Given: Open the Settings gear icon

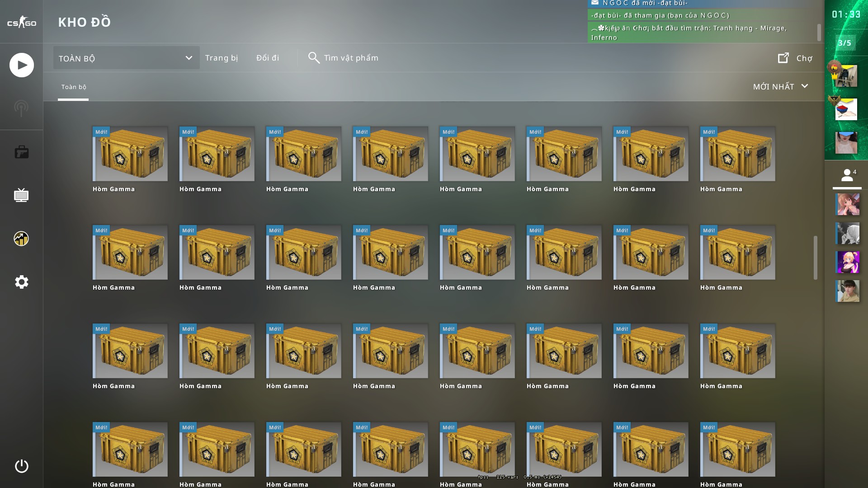Looking at the screenshot, I should tap(21, 282).
